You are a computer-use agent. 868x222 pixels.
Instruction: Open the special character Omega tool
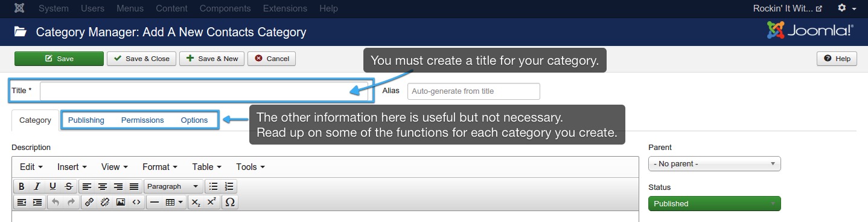click(229, 202)
